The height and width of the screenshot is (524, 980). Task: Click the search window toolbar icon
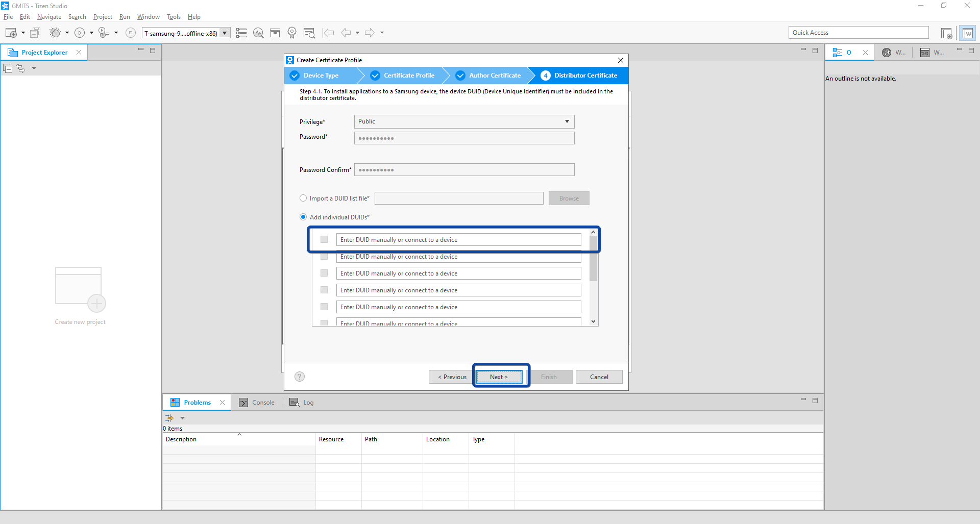tap(309, 33)
